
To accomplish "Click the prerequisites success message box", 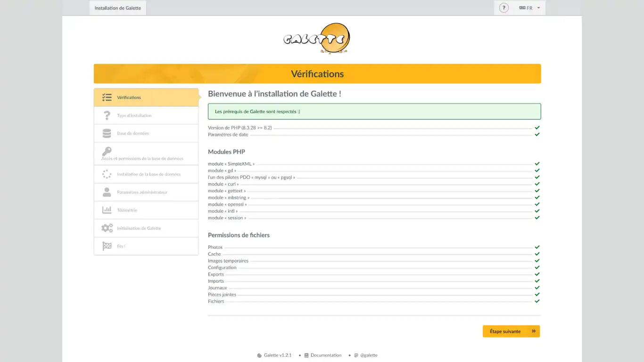I will click(374, 112).
